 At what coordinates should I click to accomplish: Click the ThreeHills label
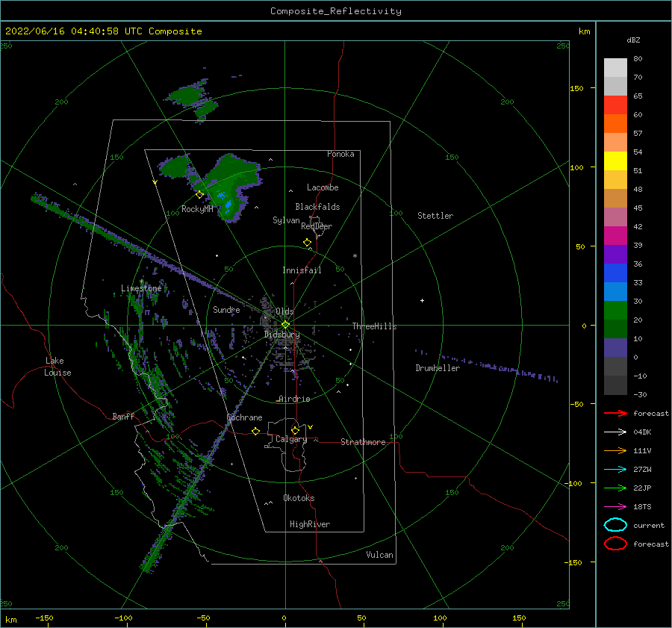(375, 326)
